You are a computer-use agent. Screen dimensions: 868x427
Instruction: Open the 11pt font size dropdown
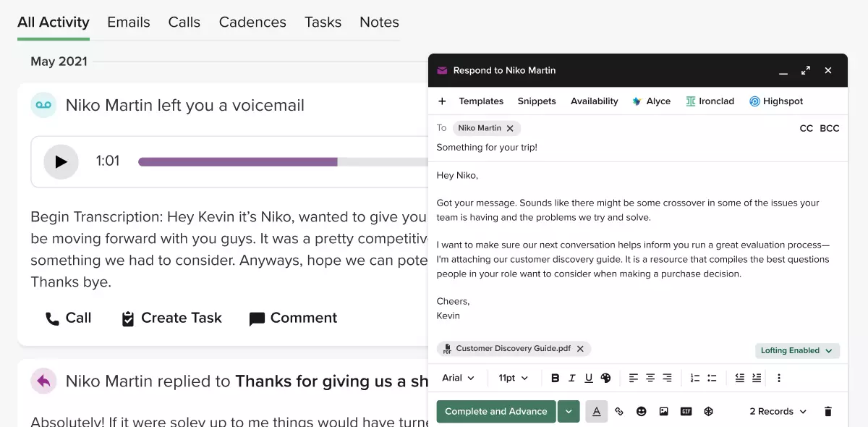[514, 378]
